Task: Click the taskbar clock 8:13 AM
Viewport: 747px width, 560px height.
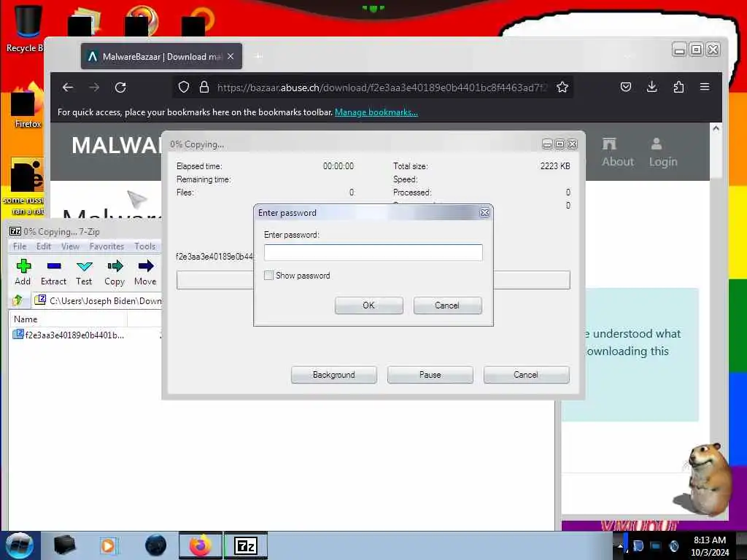Action: [x=710, y=545]
